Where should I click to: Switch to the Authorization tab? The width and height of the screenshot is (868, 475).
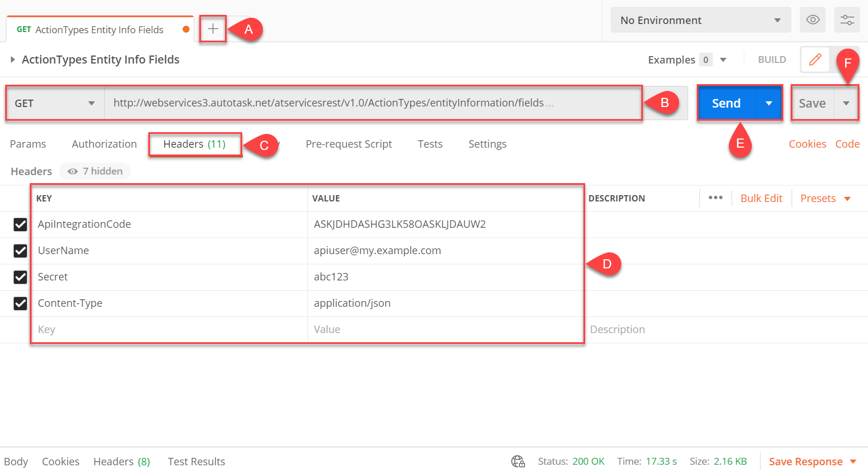coord(104,144)
